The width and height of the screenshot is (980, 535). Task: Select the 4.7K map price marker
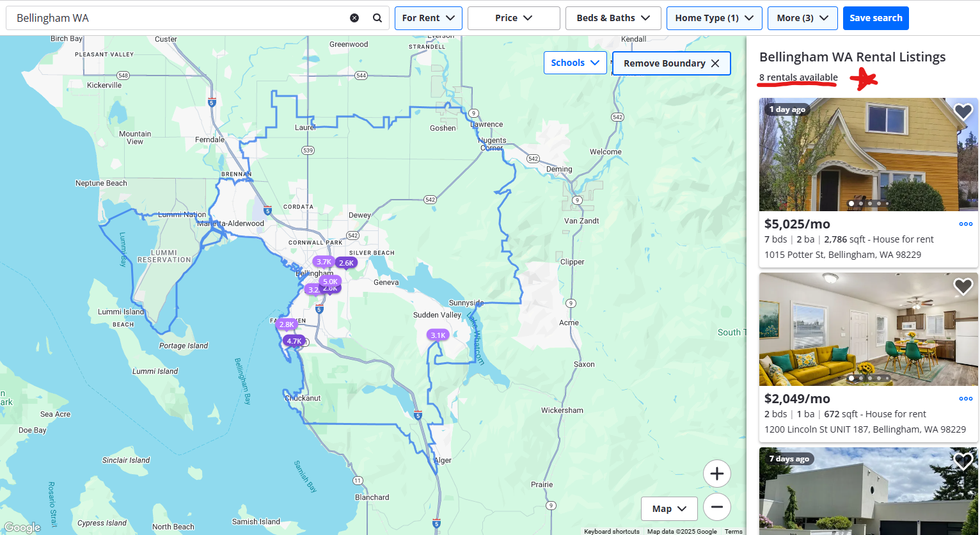[294, 341]
